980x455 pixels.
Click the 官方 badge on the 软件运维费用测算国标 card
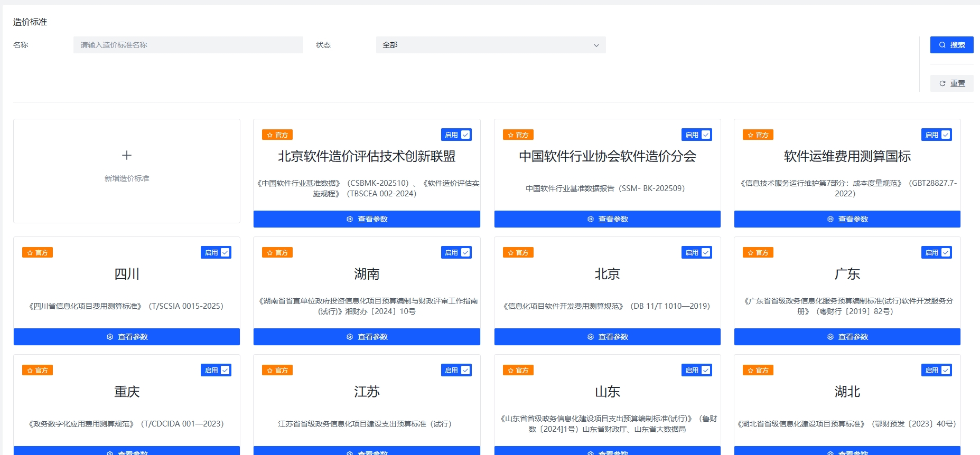coord(758,135)
